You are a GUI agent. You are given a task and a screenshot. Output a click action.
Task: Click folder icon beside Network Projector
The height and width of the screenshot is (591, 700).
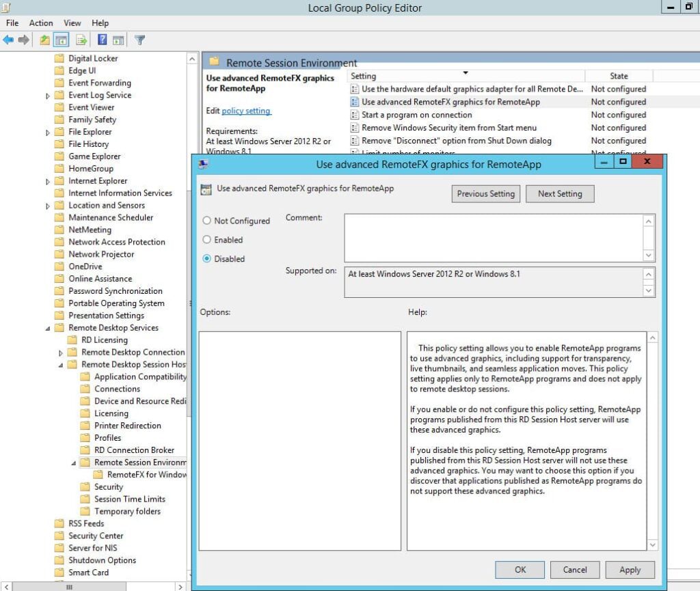pyautogui.click(x=59, y=254)
